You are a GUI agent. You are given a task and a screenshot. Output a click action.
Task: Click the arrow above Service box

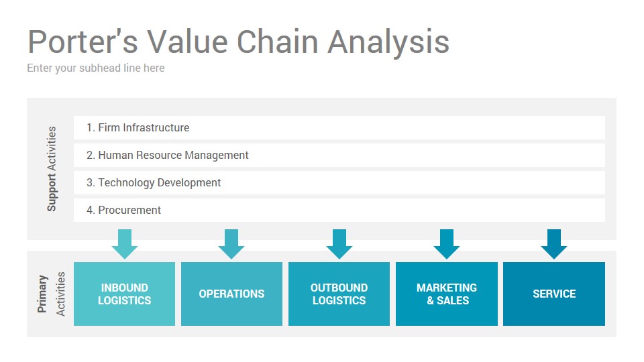pos(554,244)
